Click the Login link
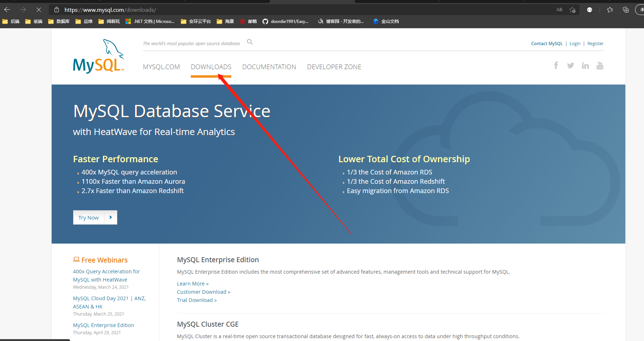The height and width of the screenshot is (341, 644). pyautogui.click(x=575, y=44)
